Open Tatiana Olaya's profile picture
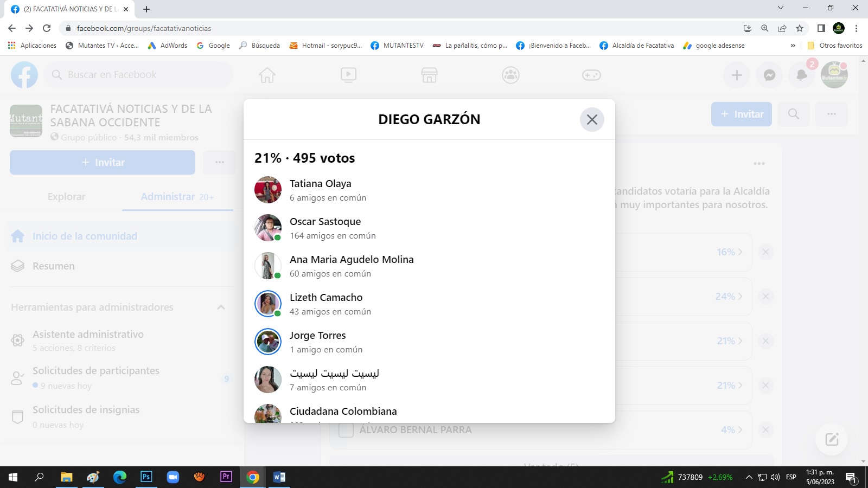 (x=268, y=190)
